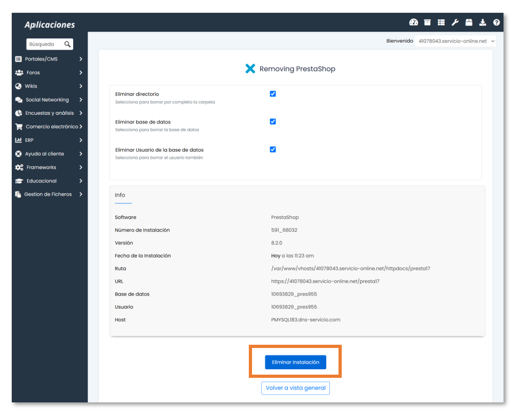519x420 pixels.
Task: Open Portales/CMS menu label
Action: click(x=41, y=59)
